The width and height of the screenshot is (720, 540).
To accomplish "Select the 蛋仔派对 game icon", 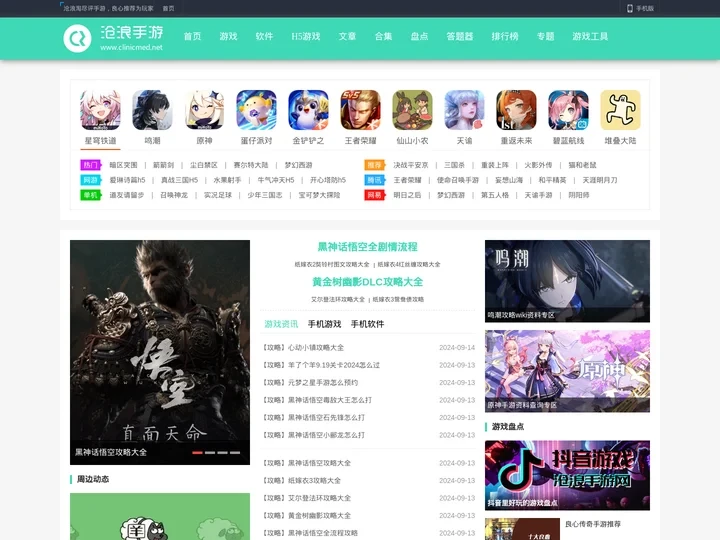I will (x=256, y=110).
